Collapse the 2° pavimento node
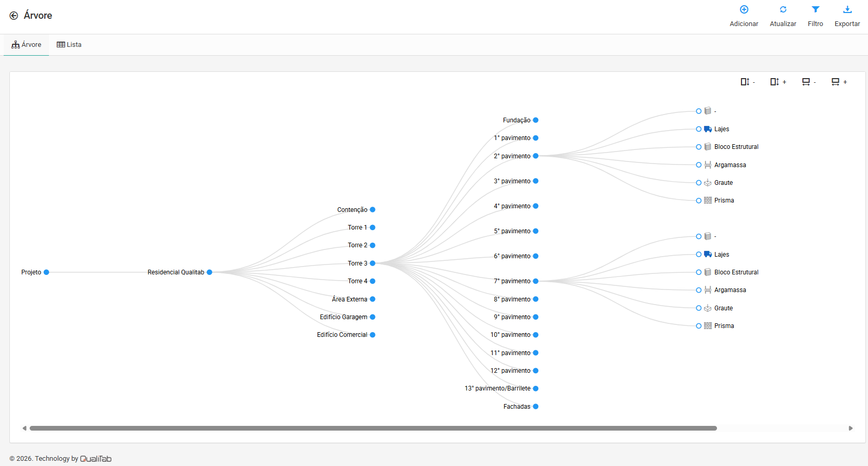This screenshot has width=868, height=466. 536,156
